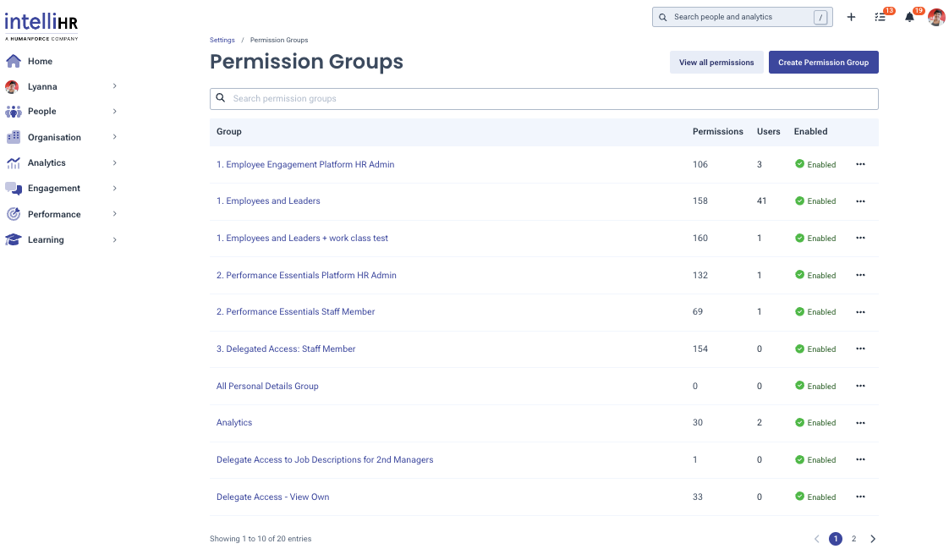Go to page 2 of permission groups
Image resolution: width=949 pixels, height=560 pixels.
click(x=853, y=538)
